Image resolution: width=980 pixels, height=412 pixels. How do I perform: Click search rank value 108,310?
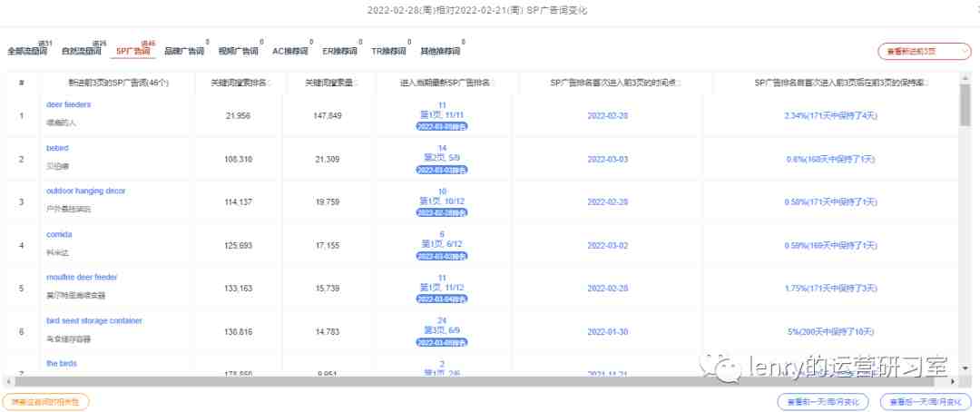pos(238,160)
